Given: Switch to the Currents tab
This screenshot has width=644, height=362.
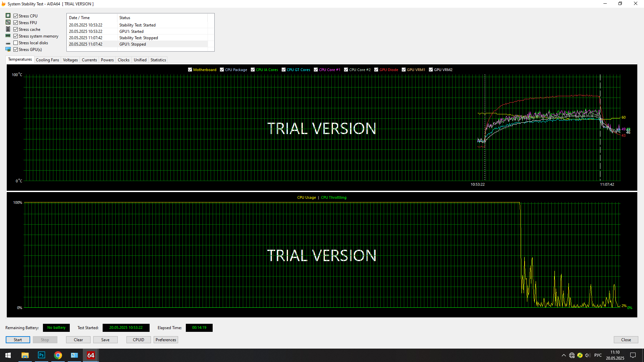Looking at the screenshot, I should 89,60.
